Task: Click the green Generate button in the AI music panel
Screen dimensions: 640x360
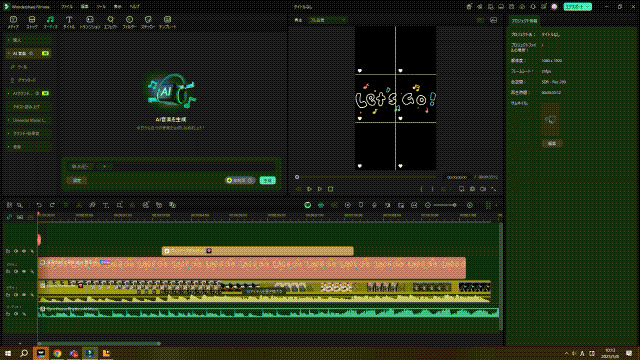Action: [268, 180]
